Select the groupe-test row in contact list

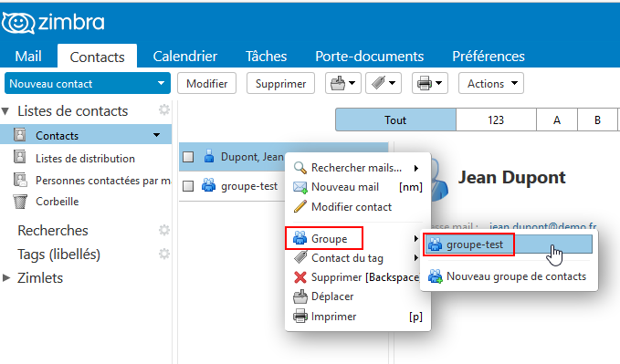(x=232, y=186)
